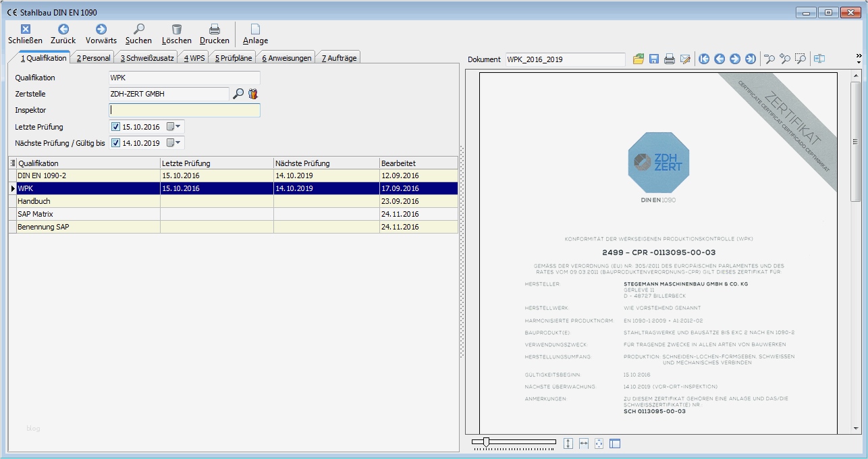The width and height of the screenshot is (868, 459).
Task: Toggle the Nächste Prüfung / Gültig bis checkbox
Action: pyautogui.click(x=115, y=142)
